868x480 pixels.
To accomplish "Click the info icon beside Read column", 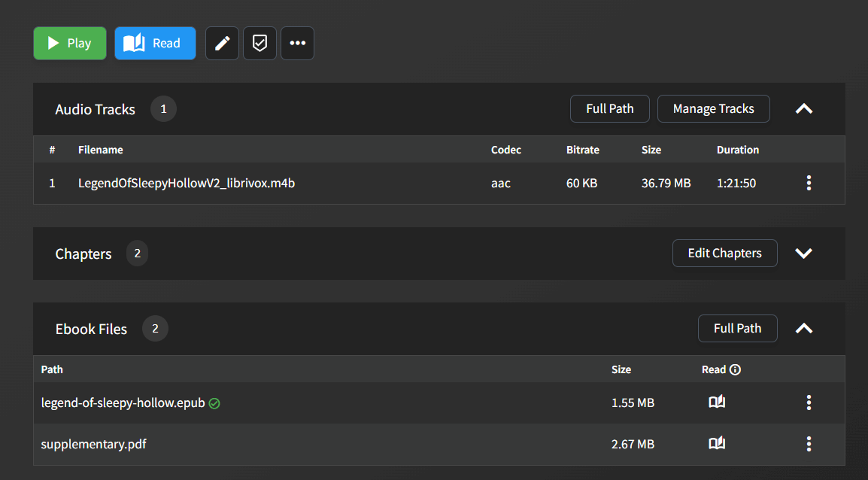I will 735,369.
